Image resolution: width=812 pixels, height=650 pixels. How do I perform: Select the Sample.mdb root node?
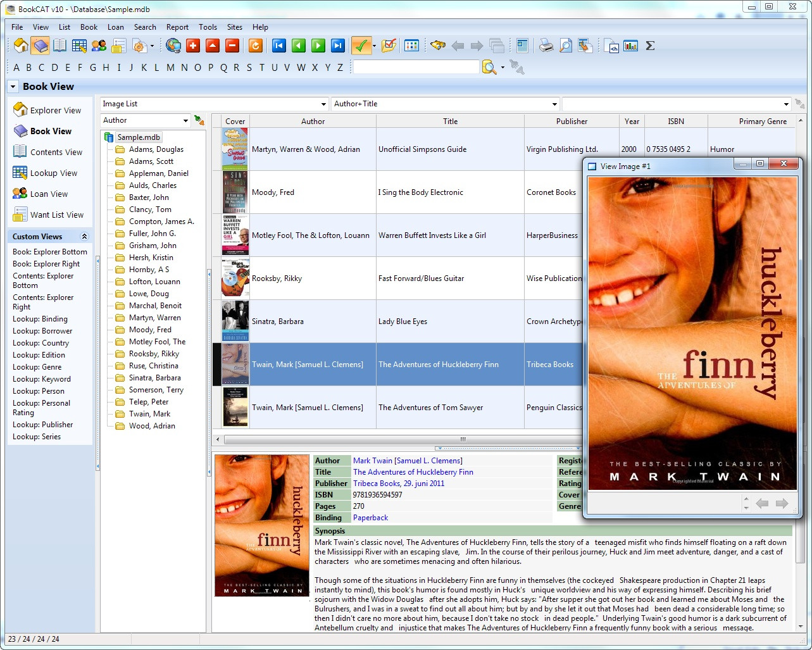click(x=139, y=137)
